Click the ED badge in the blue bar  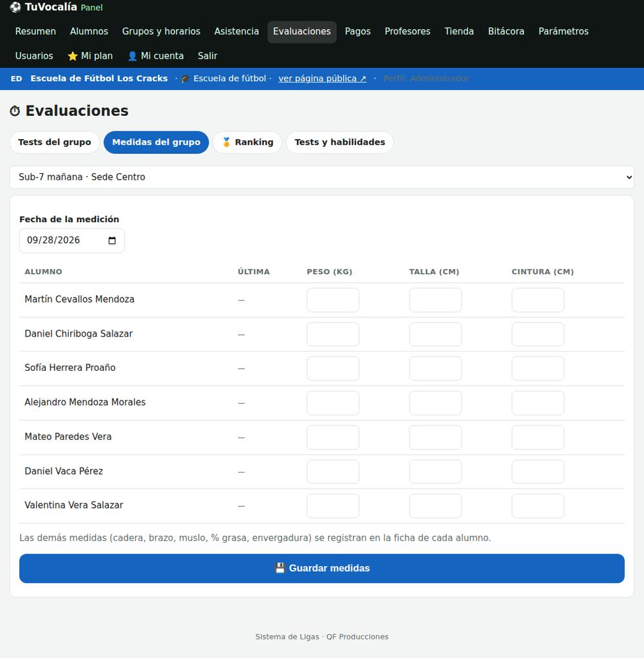pyautogui.click(x=16, y=79)
